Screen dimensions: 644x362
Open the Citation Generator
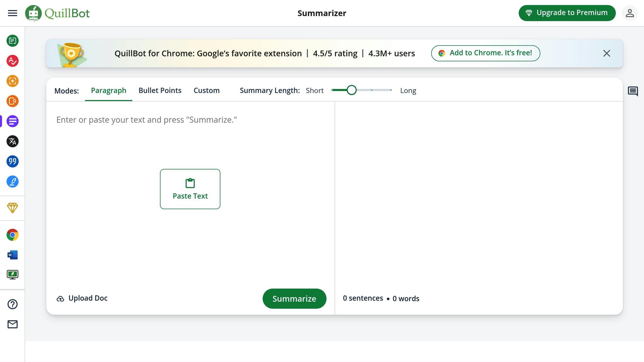[x=13, y=161]
